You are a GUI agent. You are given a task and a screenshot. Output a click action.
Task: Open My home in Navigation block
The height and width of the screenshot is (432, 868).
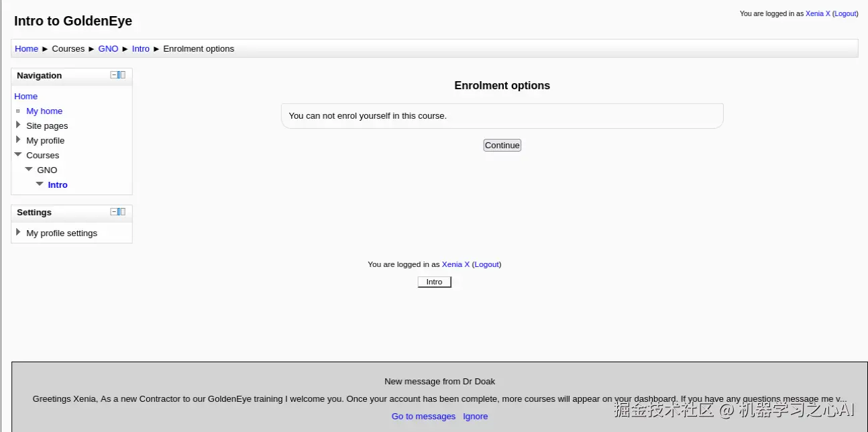[44, 111]
